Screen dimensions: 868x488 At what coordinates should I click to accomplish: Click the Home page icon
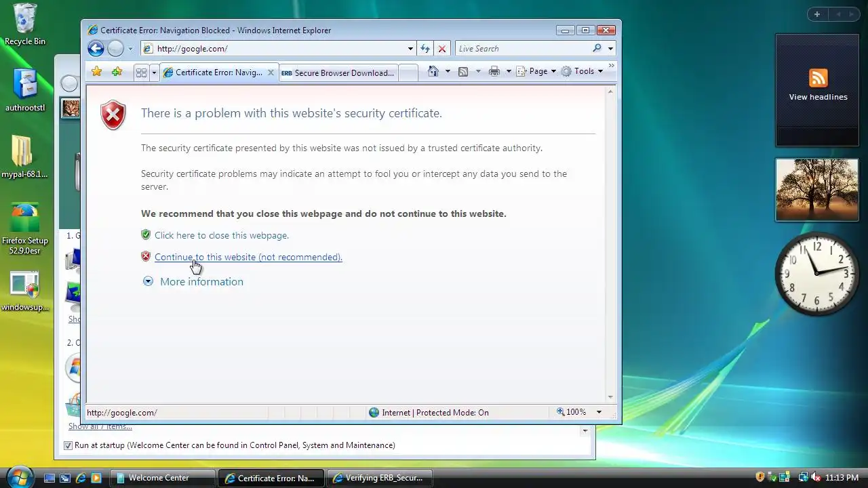[x=433, y=71]
